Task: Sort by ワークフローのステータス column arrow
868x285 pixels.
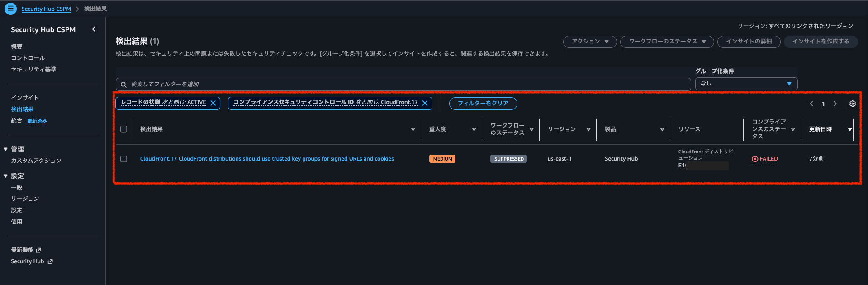Action: [x=531, y=129]
